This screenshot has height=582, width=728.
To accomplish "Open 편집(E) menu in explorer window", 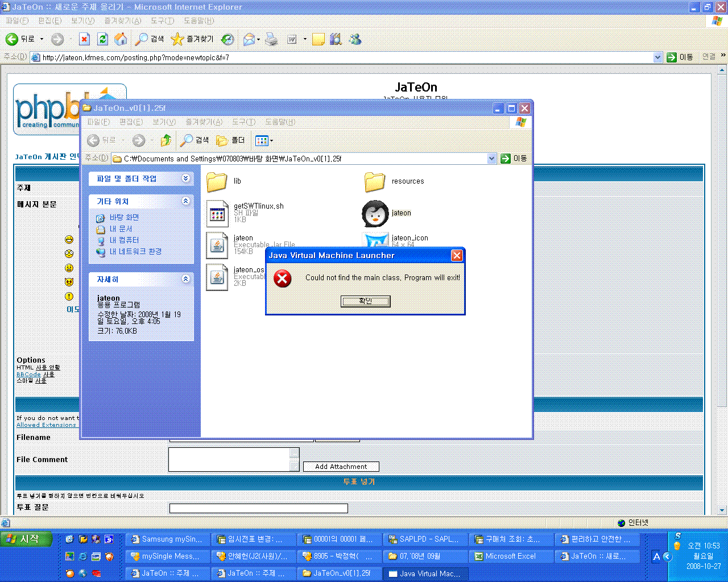I will (131, 122).
